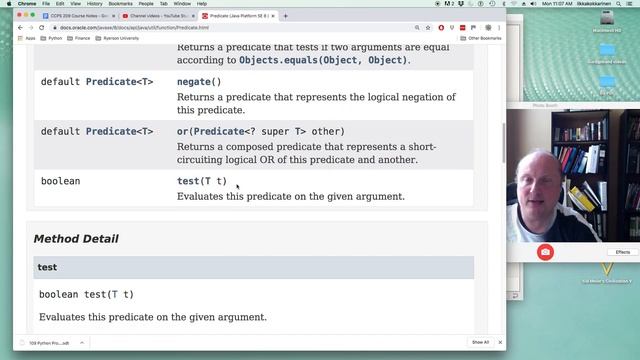Open the test(T t) method link
The height and width of the screenshot is (360, 640).
[202, 181]
